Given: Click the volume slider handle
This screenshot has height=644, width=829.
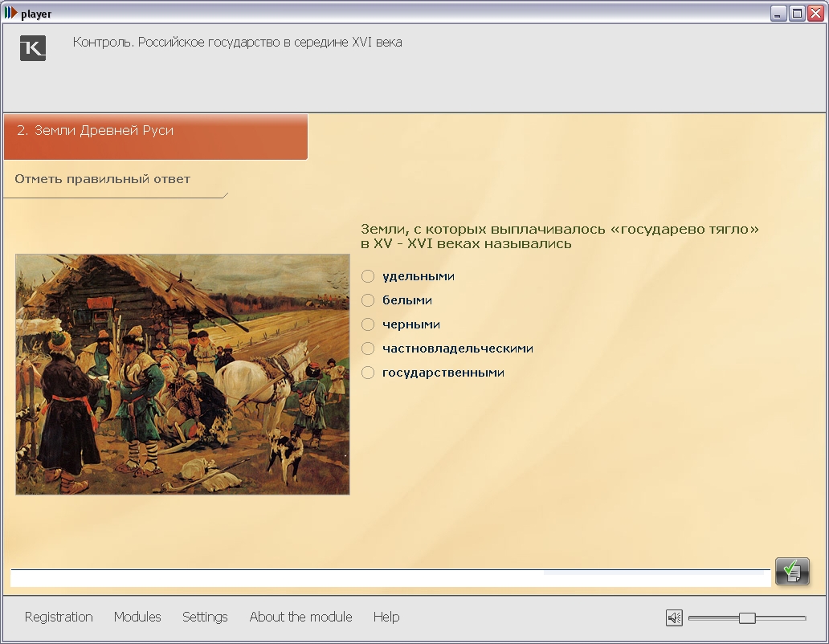Looking at the screenshot, I should tap(747, 618).
